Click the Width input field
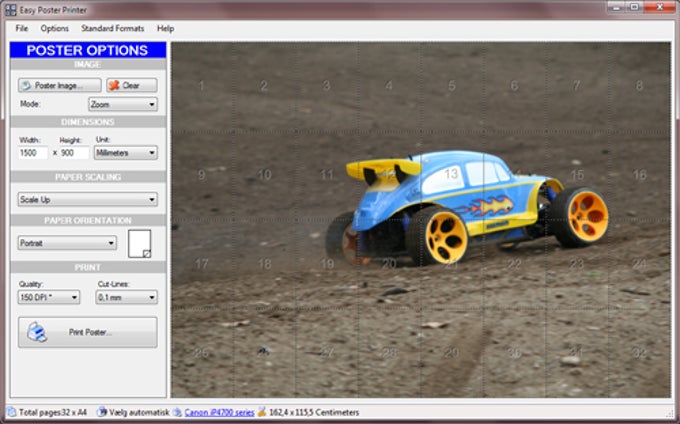 click(33, 153)
